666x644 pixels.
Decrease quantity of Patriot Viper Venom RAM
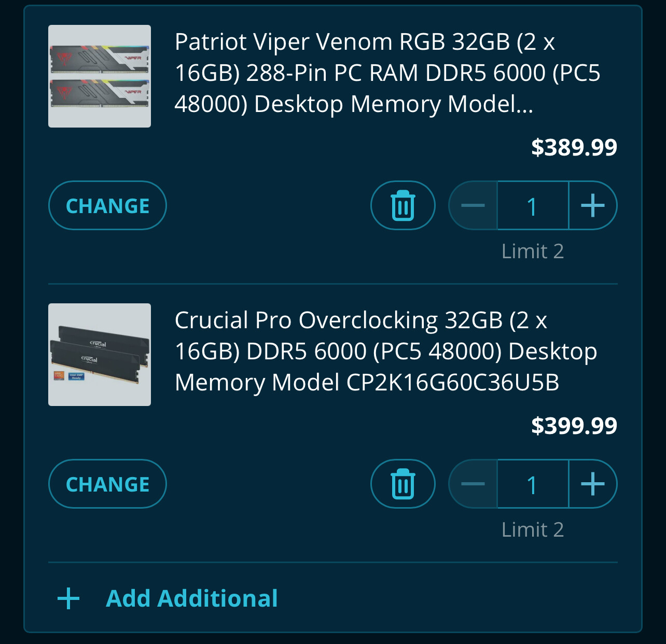coord(473,205)
